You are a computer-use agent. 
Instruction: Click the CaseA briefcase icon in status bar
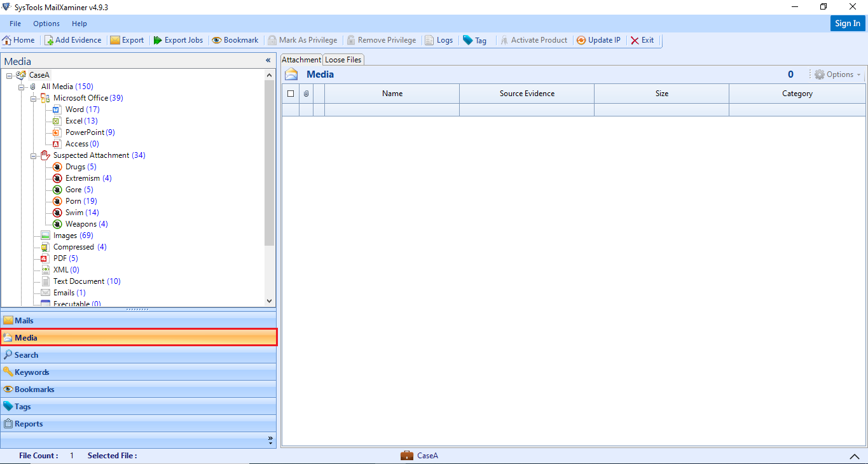click(x=407, y=456)
